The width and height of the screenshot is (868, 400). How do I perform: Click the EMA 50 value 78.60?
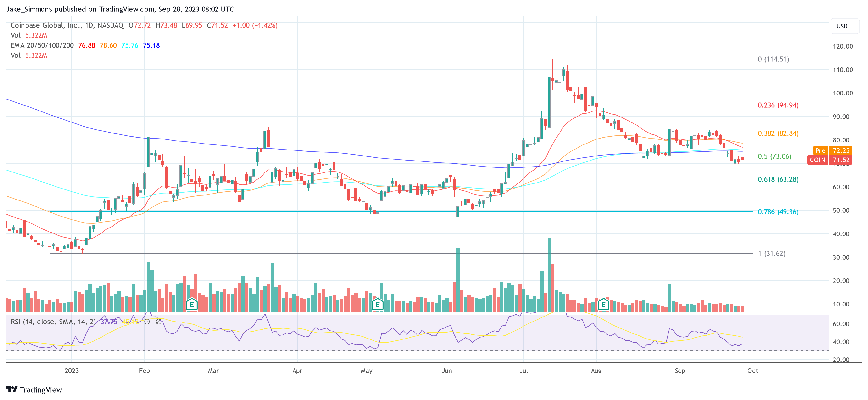tap(108, 45)
